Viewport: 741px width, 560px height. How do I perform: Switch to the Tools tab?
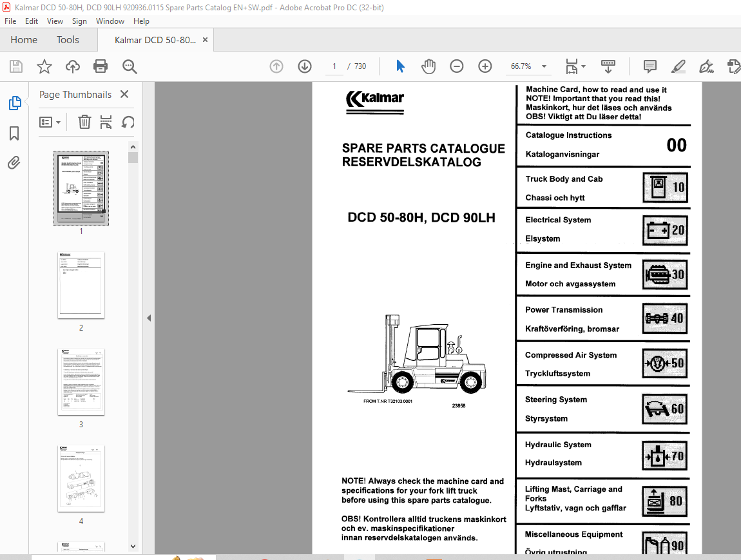click(x=68, y=40)
